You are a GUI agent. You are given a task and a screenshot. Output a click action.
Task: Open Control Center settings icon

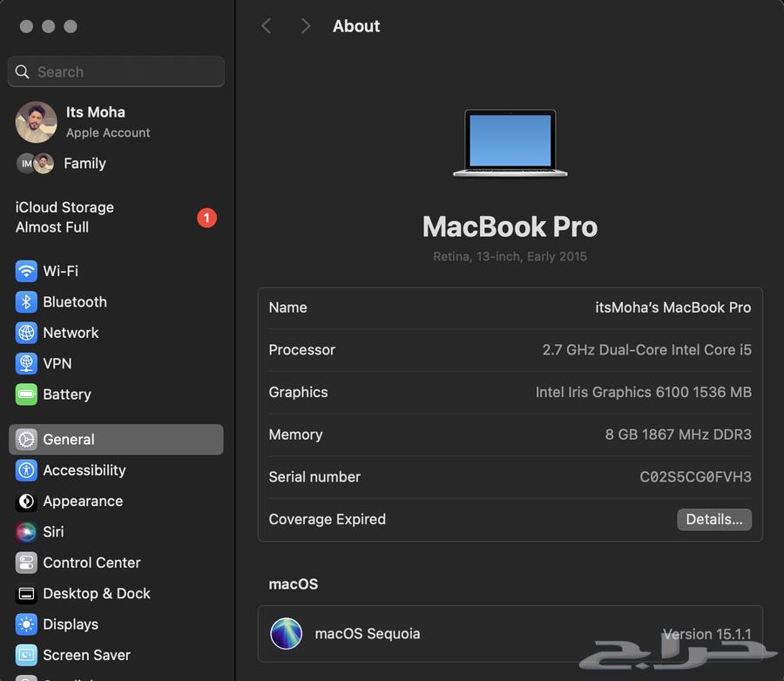(26, 563)
